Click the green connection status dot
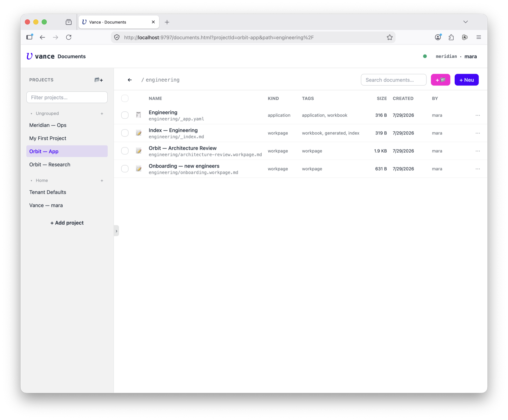Screen dimensions: 508x420 click(x=425, y=56)
